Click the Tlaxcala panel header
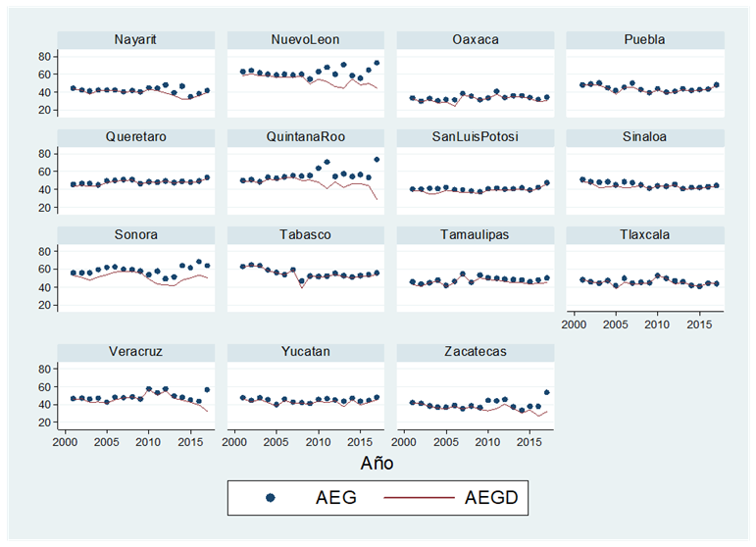Image resolution: width=756 pixels, height=547 pixels. (x=645, y=235)
